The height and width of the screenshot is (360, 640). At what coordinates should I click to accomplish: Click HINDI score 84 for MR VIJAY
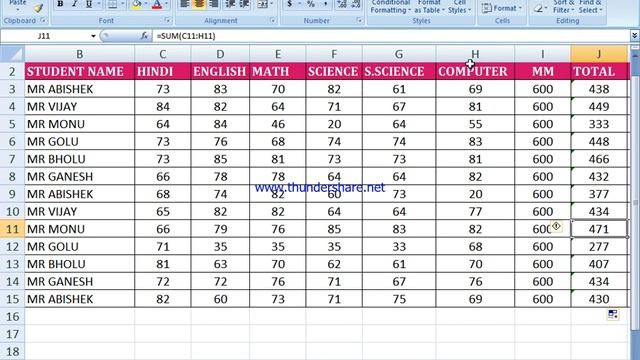162,107
